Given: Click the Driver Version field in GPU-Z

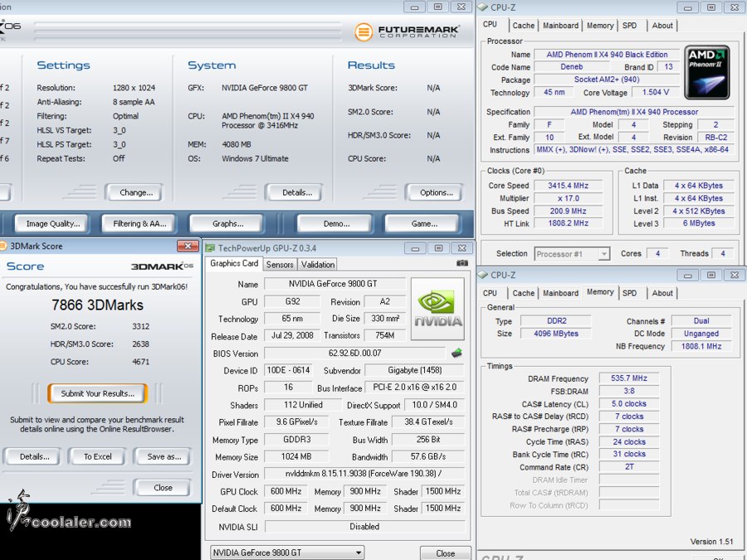Looking at the screenshot, I should point(364,474).
